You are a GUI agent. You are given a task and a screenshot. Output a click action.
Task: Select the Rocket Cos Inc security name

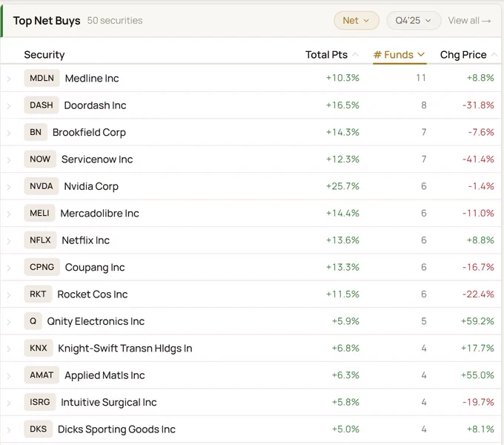[93, 294]
